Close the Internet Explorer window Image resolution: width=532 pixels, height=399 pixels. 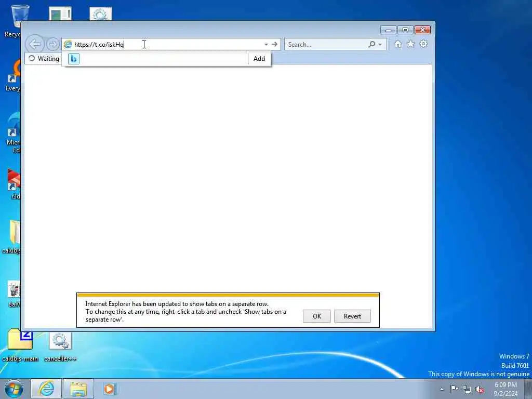(x=422, y=30)
